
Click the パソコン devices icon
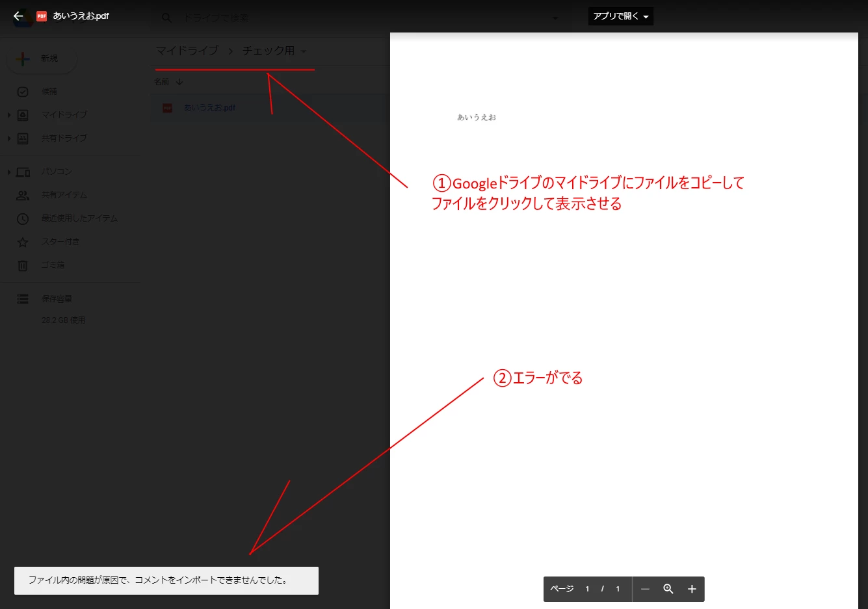tap(23, 172)
